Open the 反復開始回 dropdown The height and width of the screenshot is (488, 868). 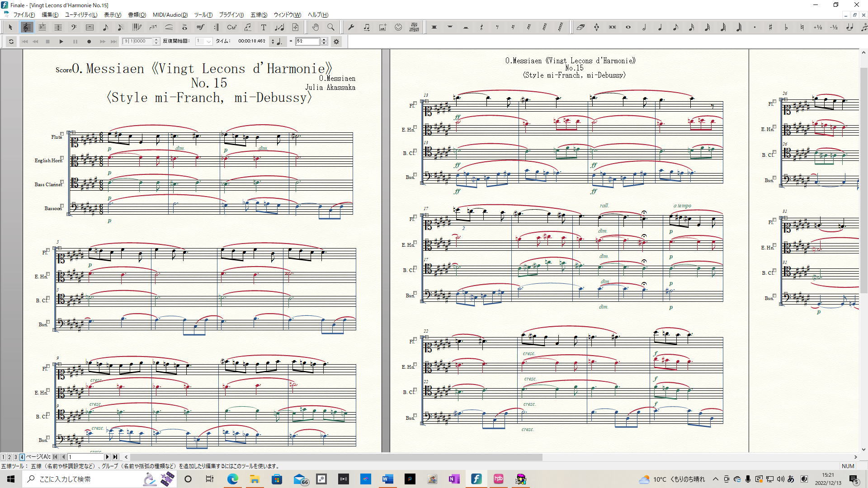click(x=204, y=41)
